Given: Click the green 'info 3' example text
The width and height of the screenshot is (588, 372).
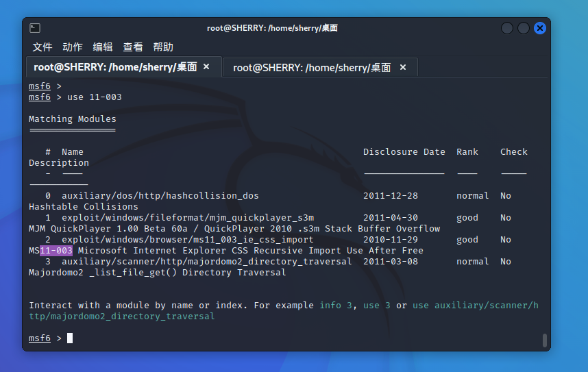Looking at the screenshot, I should pos(336,306).
